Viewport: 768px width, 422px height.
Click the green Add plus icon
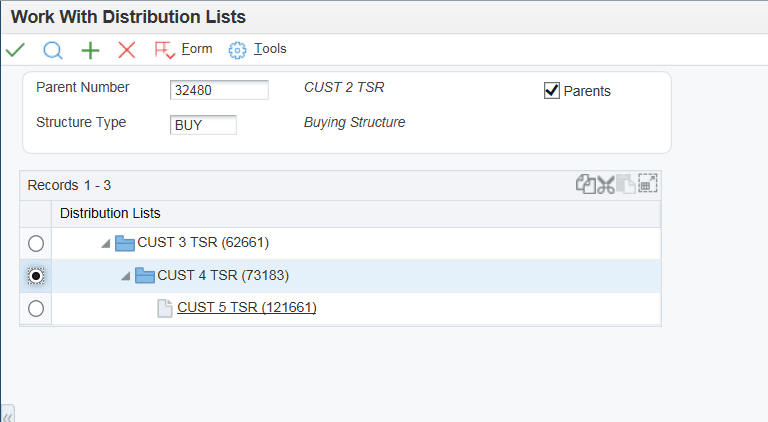(x=90, y=50)
